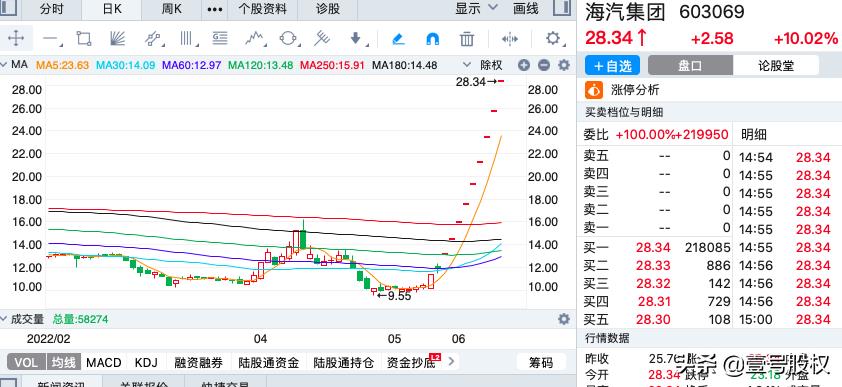This screenshot has height=387, width=842.
Task: Select the pitchfork drawing tool
Action: (322, 39)
